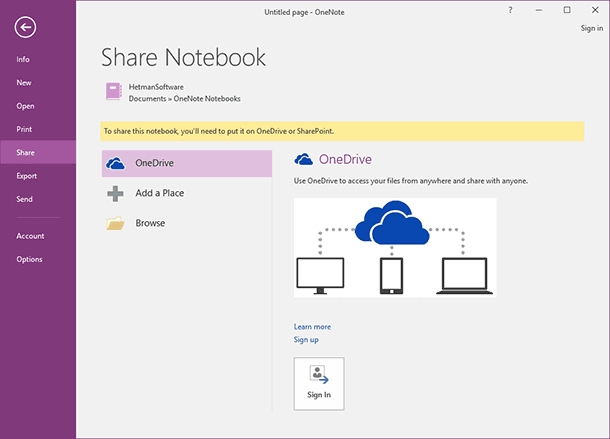Open Options from the sidebar

tap(29, 259)
